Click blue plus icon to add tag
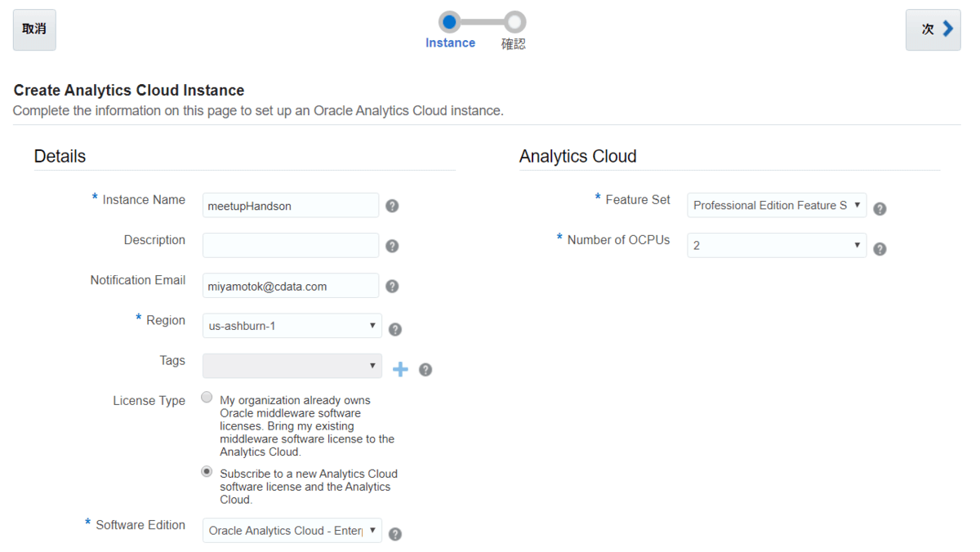This screenshot has height=552, width=980. pyautogui.click(x=400, y=369)
